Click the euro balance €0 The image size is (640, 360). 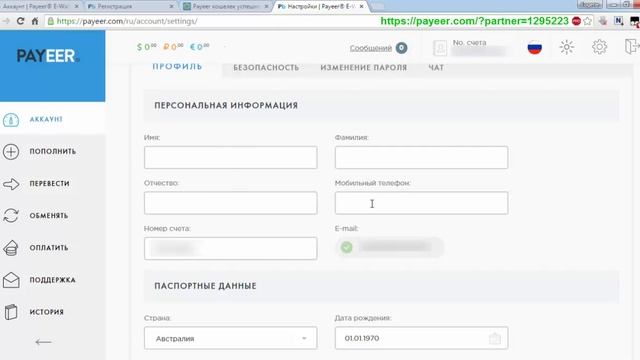200,47
